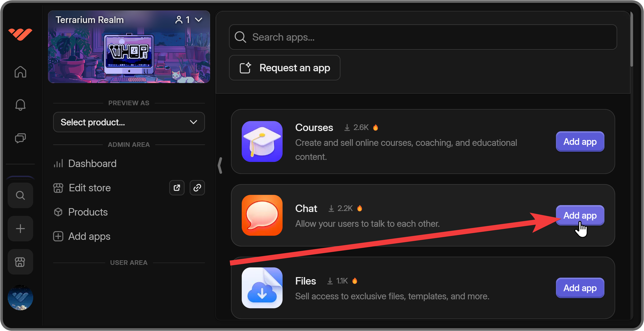Copy store link using the link icon
Image resolution: width=644 pixels, height=331 pixels.
tap(197, 188)
